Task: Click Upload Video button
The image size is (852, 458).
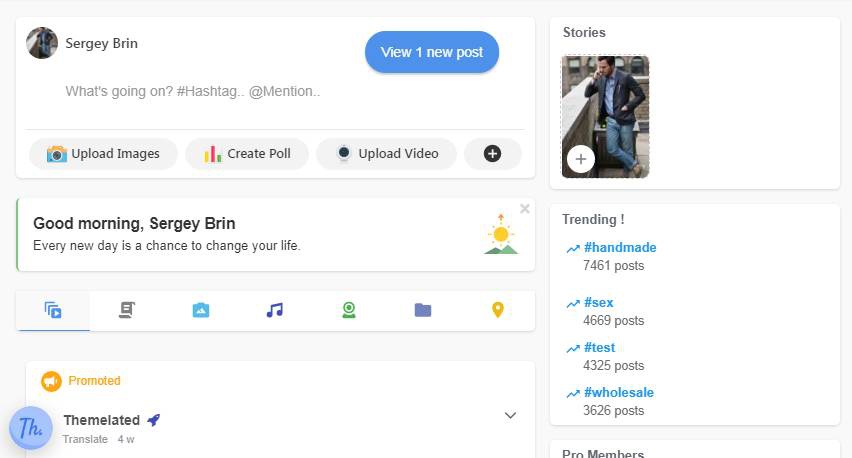Action: (386, 154)
